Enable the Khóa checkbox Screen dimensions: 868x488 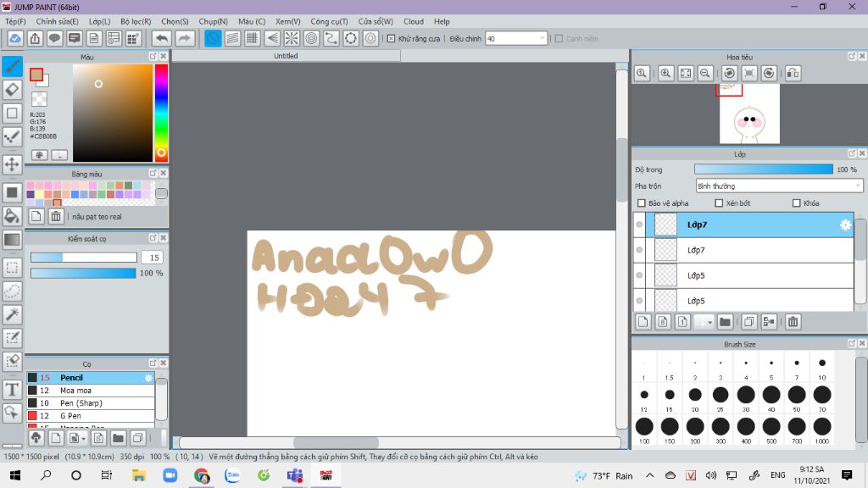click(797, 203)
